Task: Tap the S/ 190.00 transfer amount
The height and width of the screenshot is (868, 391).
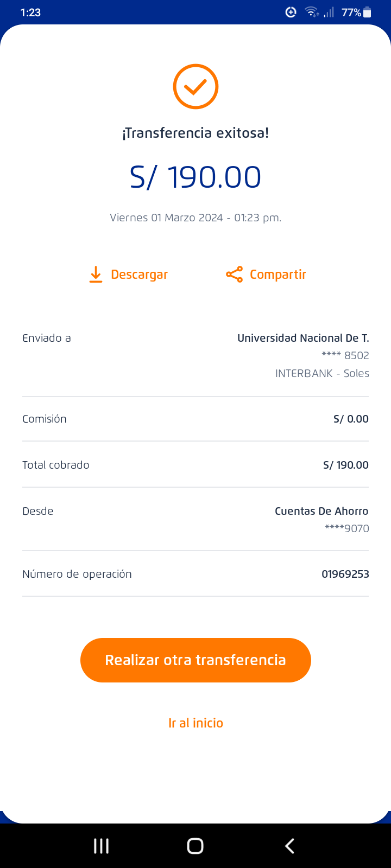Action: coord(195,177)
